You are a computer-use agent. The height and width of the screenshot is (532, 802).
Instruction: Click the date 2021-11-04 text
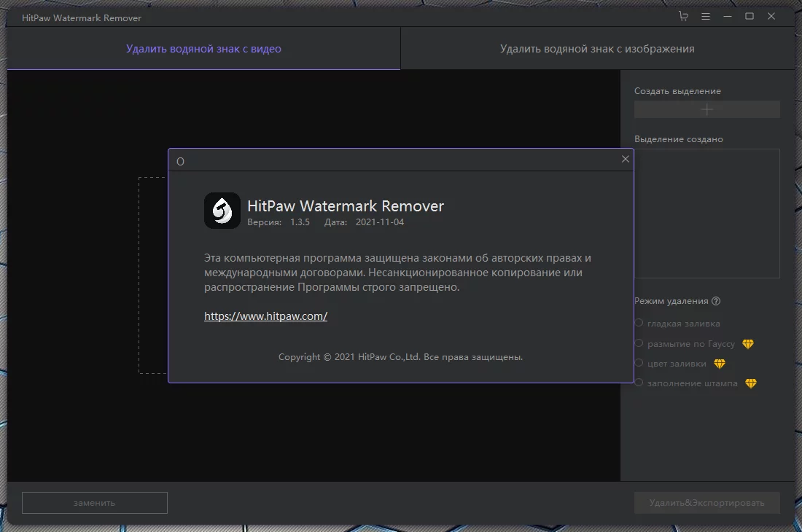tap(380, 222)
